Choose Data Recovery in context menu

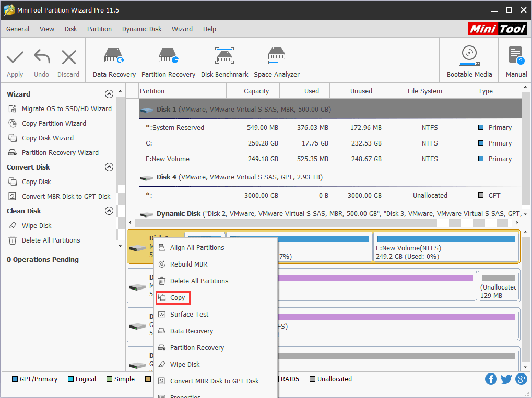[216, 331]
